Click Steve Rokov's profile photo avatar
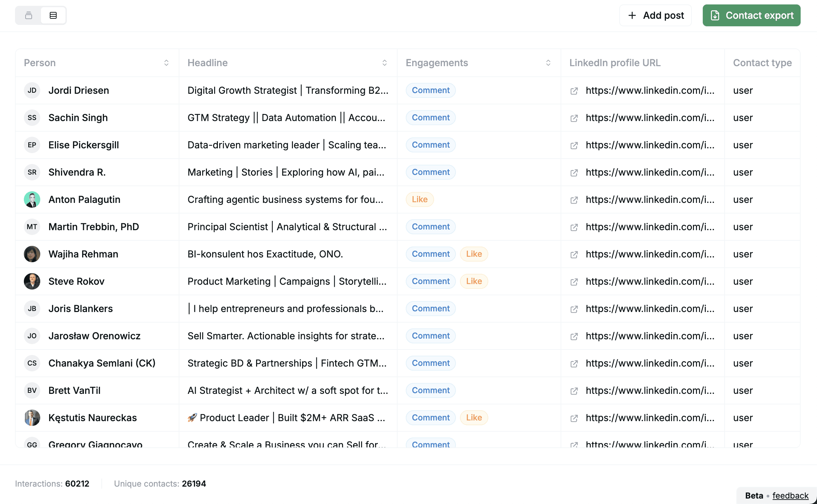 [32, 281]
